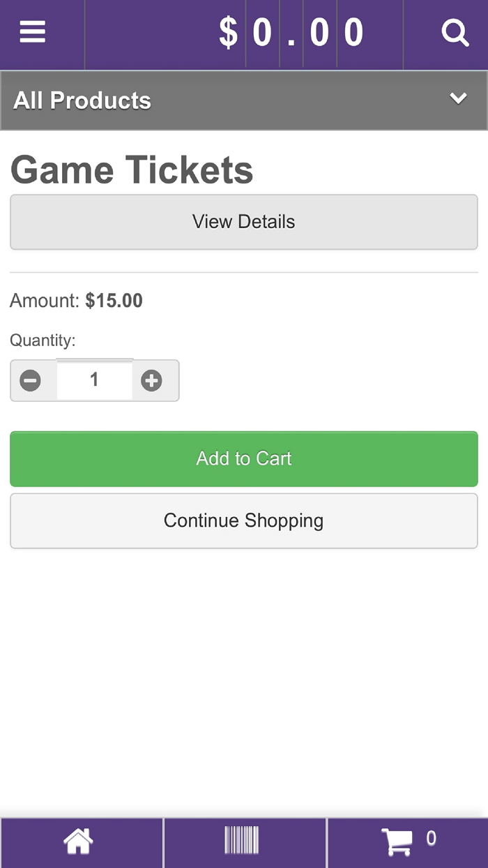Screen dimensions: 488x868
Task: Open the chevron next to All Products
Action: [458, 98]
